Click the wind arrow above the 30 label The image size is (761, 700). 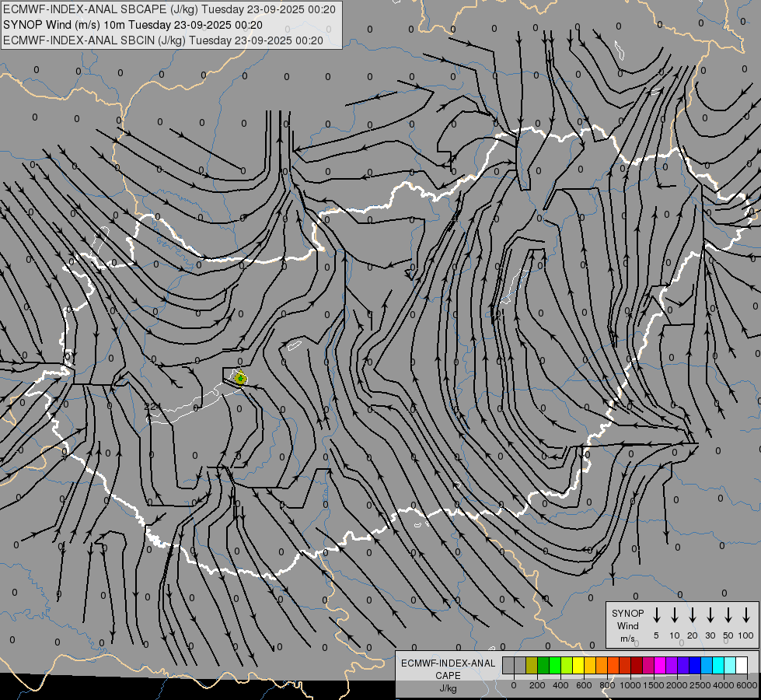click(x=710, y=615)
